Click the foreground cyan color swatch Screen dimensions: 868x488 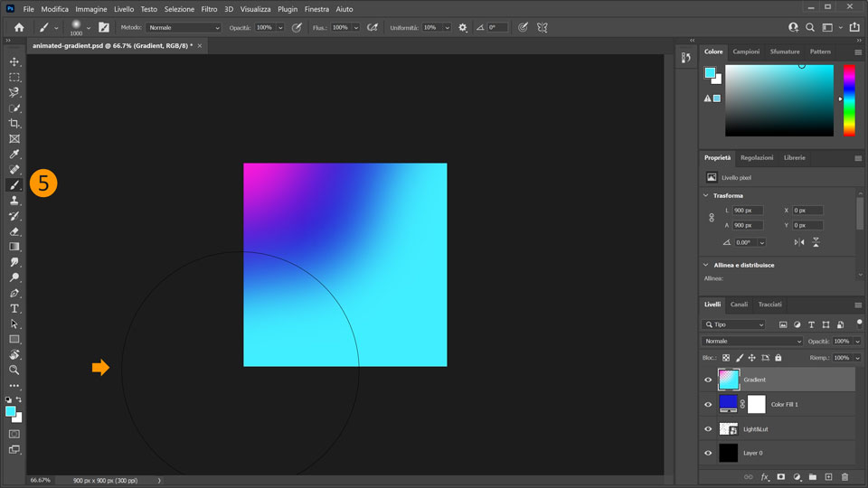tap(10, 411)
